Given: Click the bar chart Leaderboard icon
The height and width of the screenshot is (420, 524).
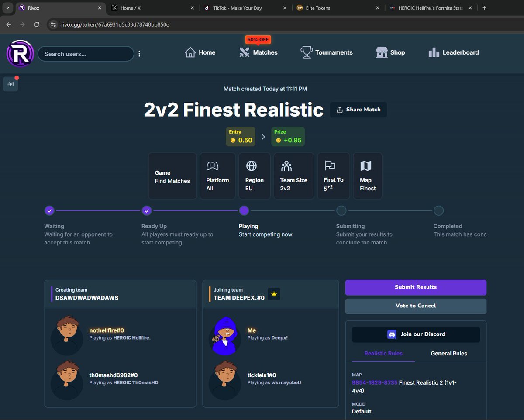Looking at the screenshot, I should tap(434, 52).
